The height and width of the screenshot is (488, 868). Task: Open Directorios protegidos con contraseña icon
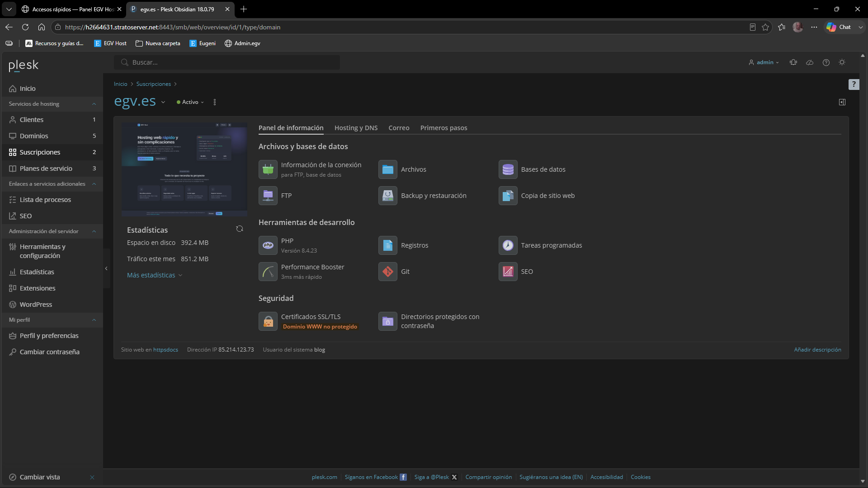388,321
